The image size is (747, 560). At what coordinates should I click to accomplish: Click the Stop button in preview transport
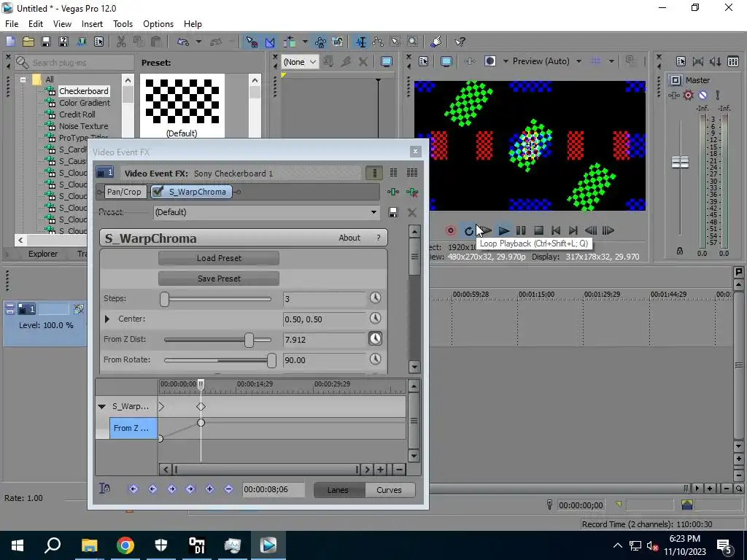coord(538,231)
